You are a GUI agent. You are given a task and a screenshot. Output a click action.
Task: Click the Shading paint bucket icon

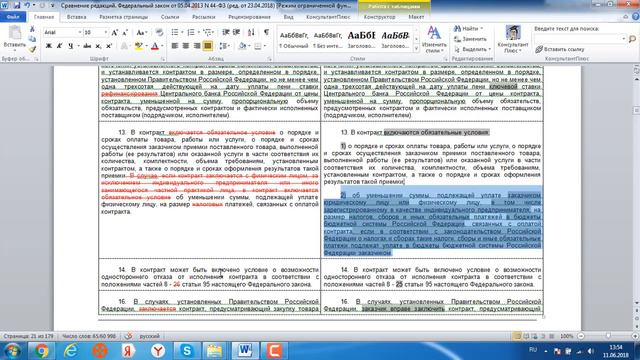tap(242, 46)
